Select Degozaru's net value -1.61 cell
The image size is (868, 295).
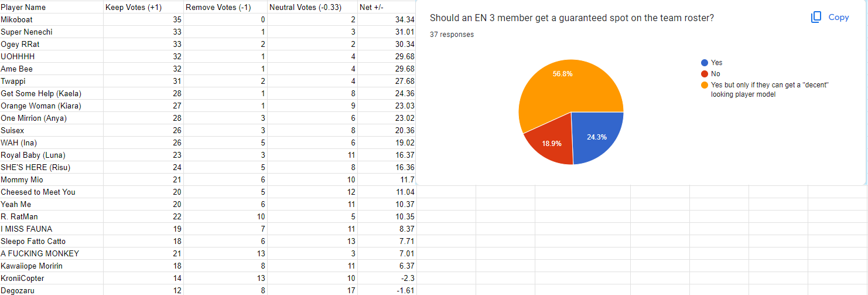[x=387, y=290]
